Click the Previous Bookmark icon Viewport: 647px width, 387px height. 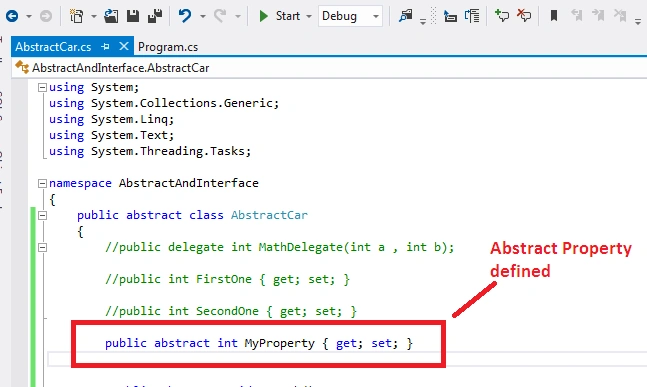point(576,16)
